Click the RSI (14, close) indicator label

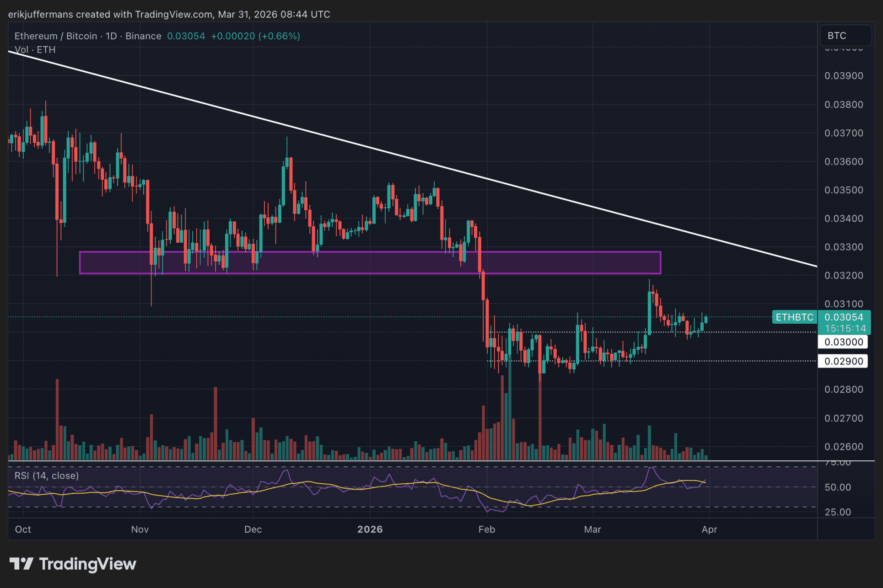tap(46, 476)
